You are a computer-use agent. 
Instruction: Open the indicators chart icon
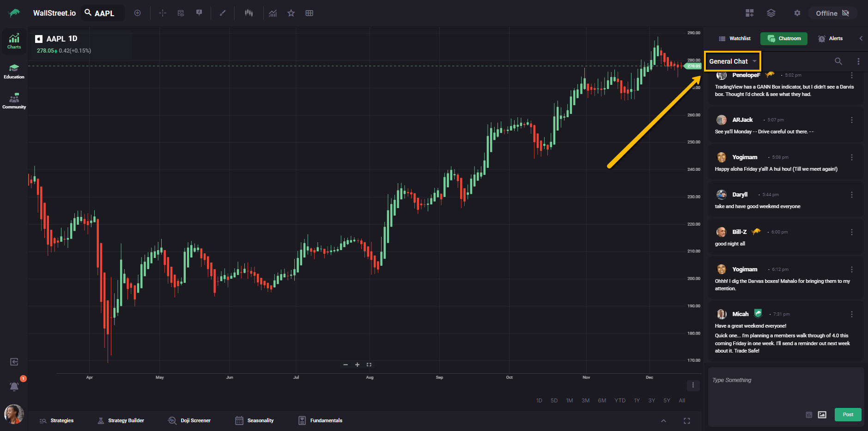click(x=273, y=13)
